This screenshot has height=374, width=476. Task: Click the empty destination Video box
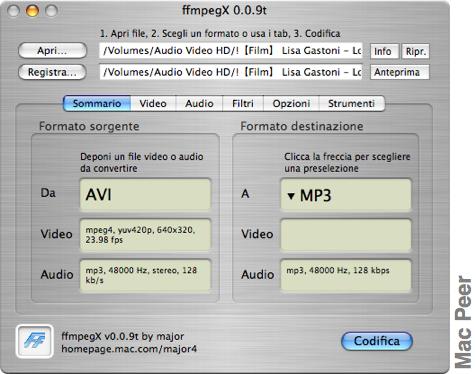tap(346, 235)
